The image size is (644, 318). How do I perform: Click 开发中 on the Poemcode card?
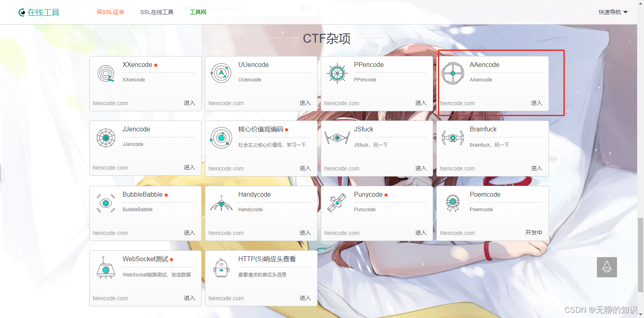tap(534, 233)
